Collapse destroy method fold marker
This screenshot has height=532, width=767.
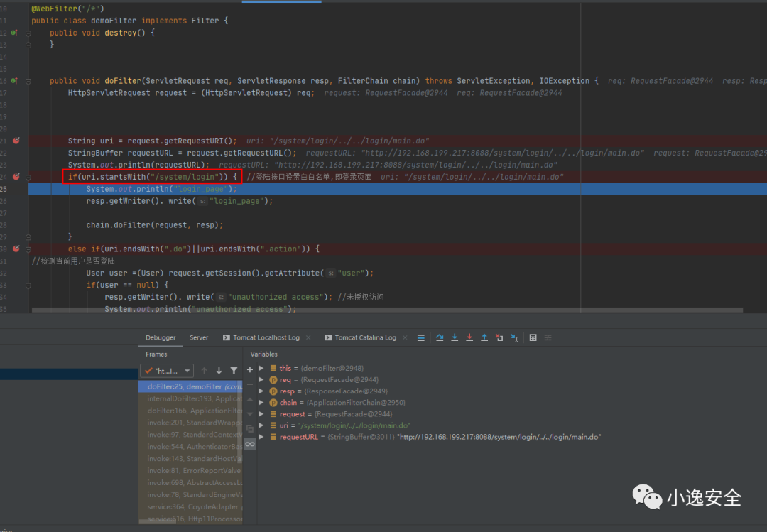tap(28, 33)
